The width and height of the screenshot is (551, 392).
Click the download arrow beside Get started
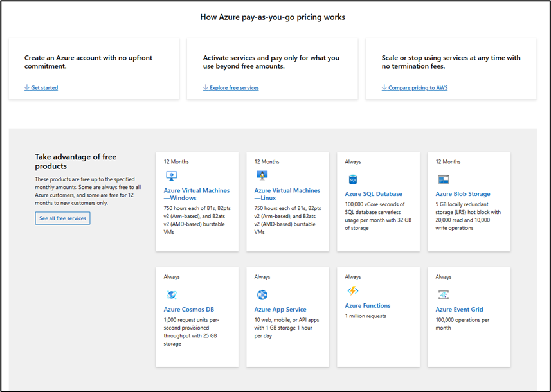coord(26,87)
